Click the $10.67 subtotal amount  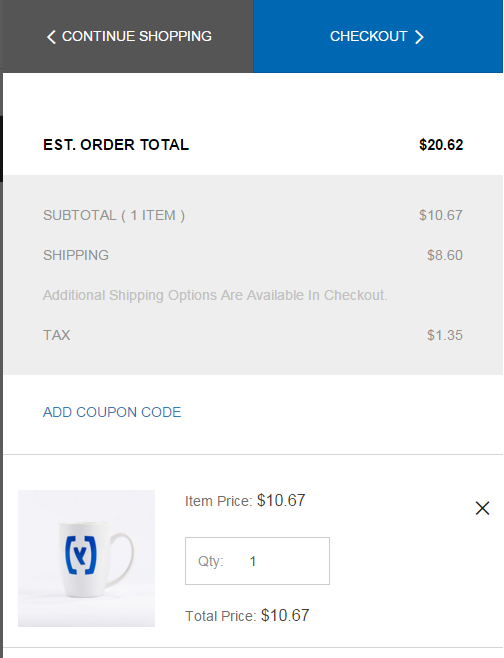pos(441,215)
